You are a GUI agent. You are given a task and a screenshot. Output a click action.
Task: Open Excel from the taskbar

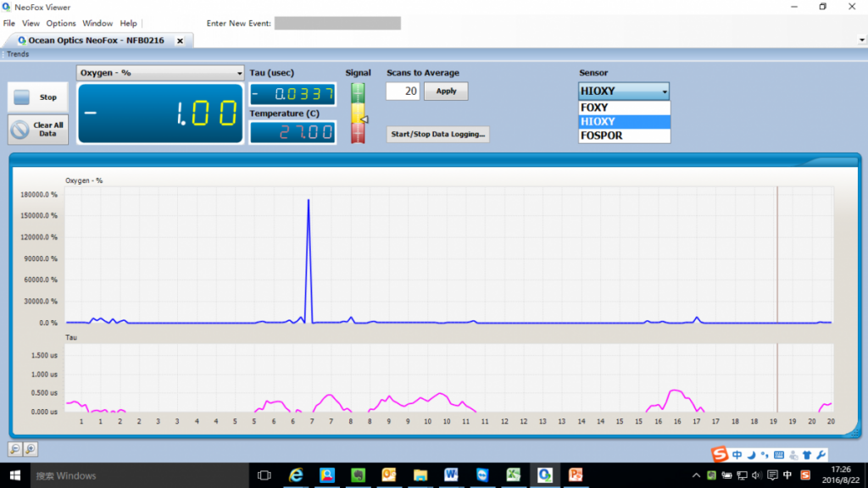[x=513, y=475]
